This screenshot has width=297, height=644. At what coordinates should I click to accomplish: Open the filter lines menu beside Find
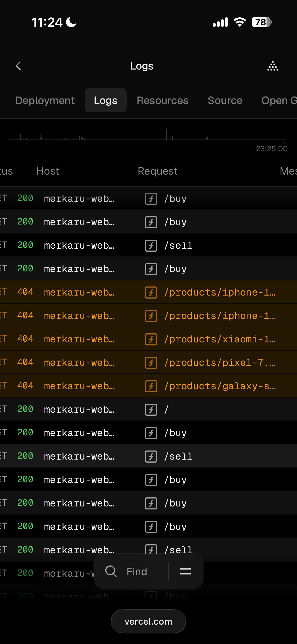click(x=185, y=571)
